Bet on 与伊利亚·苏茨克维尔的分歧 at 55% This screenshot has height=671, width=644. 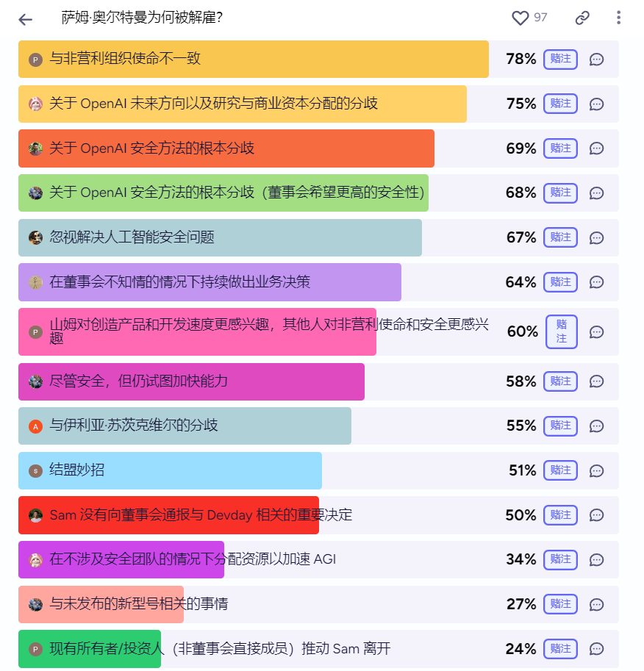pos(560,426)
